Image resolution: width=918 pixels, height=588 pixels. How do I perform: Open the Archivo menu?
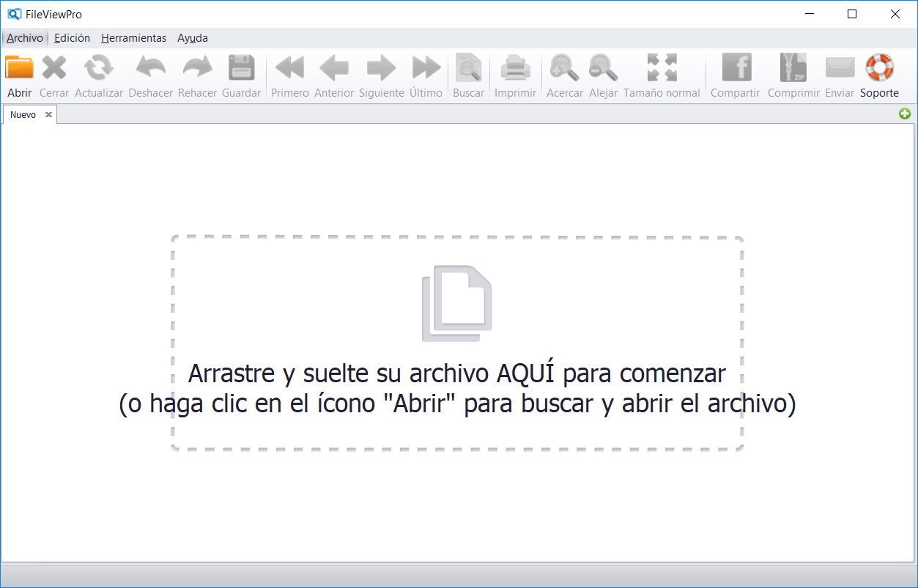click(25, 38)
